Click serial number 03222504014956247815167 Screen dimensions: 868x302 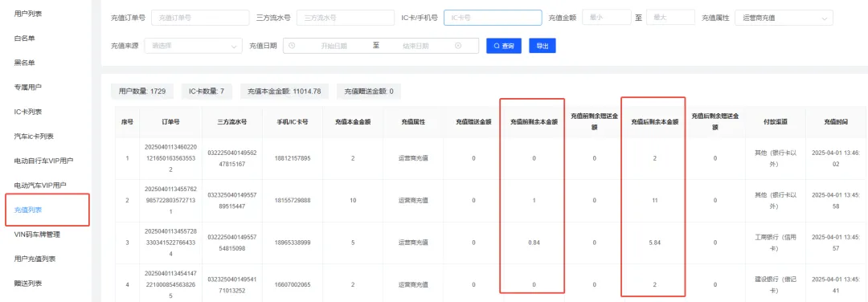pyautogui.click(x=231, y=158)
